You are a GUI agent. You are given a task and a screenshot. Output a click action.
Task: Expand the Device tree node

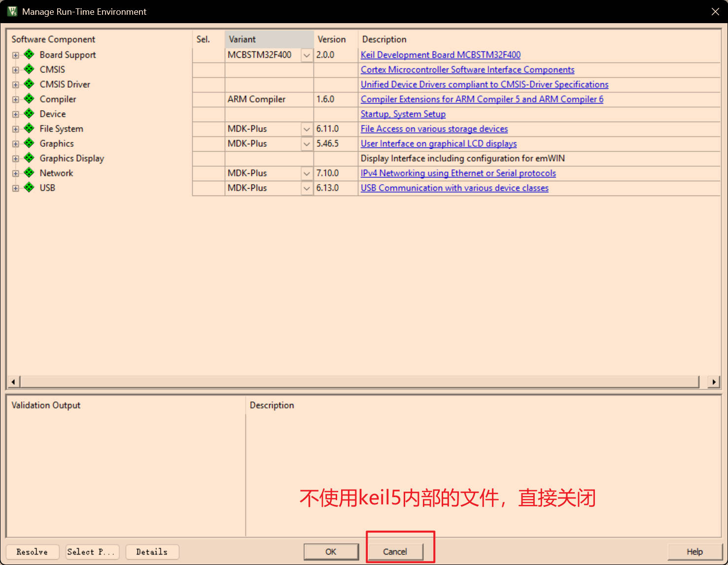click(16, 114)
